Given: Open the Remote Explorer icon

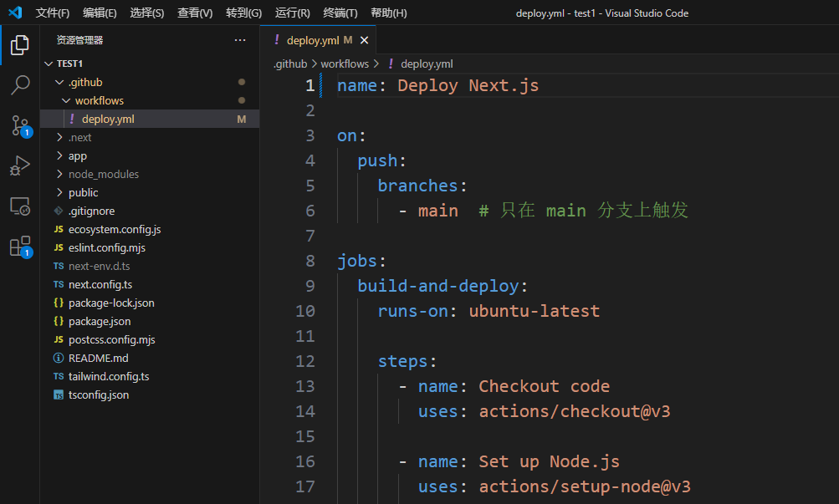Looking at the screenshot, I should pyautogui.click(x=20, y=206).
